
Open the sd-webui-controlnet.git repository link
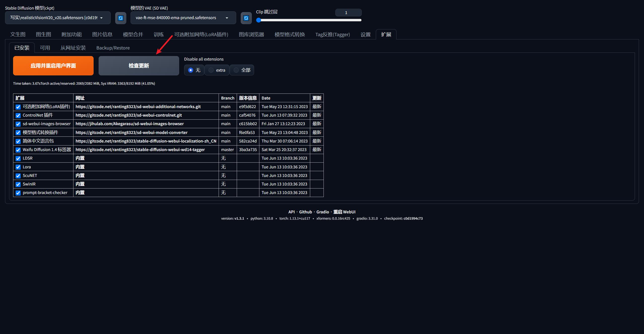pos(129,115)
